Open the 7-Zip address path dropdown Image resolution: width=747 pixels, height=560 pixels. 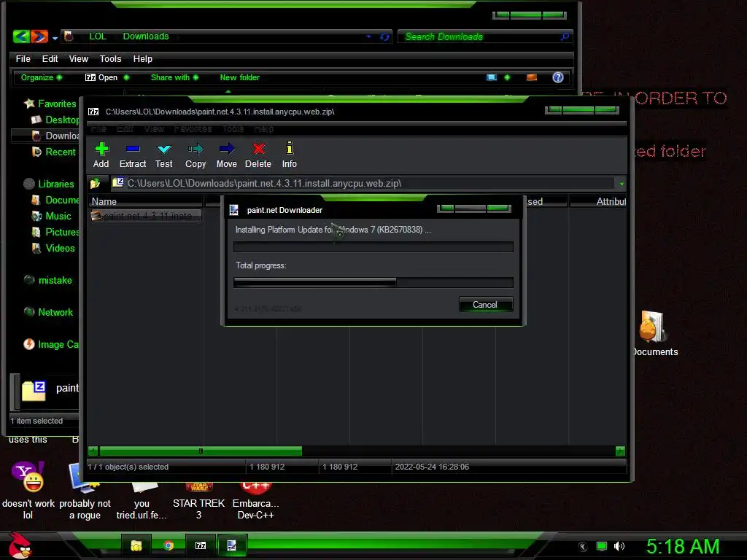[x=622, y=184]
